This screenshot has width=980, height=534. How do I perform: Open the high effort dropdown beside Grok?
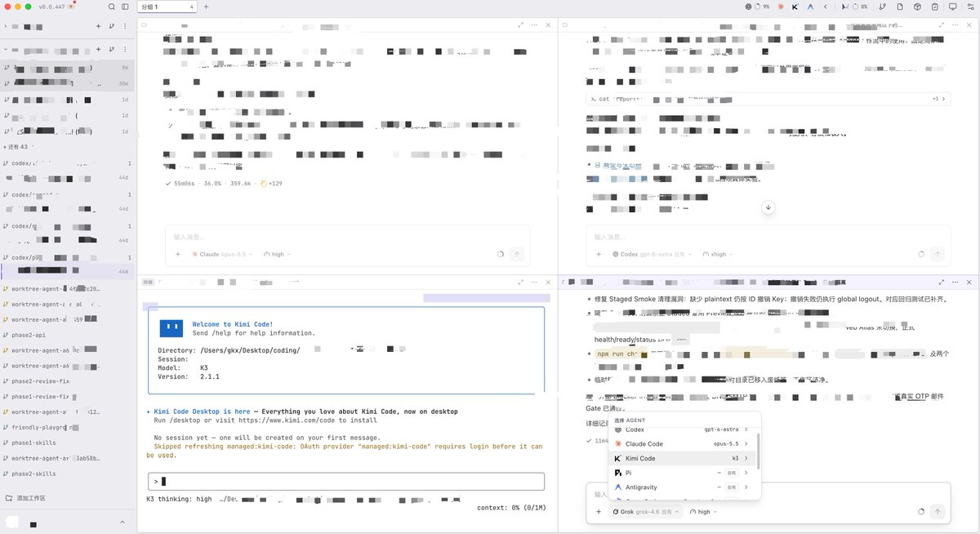[703, 512]
